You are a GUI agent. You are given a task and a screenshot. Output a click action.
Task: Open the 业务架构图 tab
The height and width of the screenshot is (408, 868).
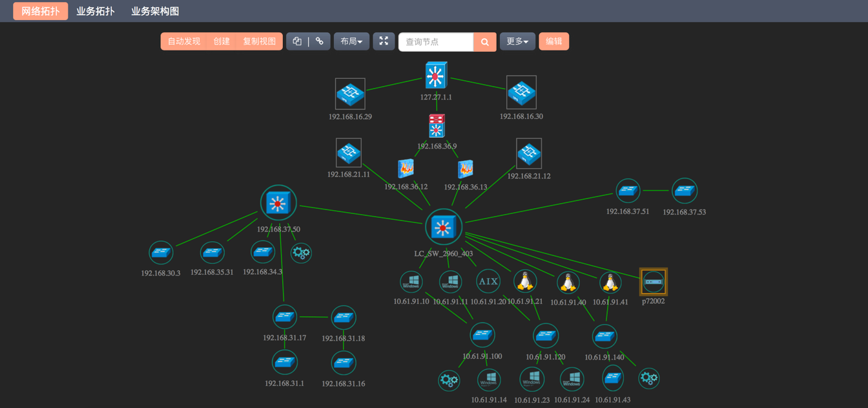pos(155,11)
